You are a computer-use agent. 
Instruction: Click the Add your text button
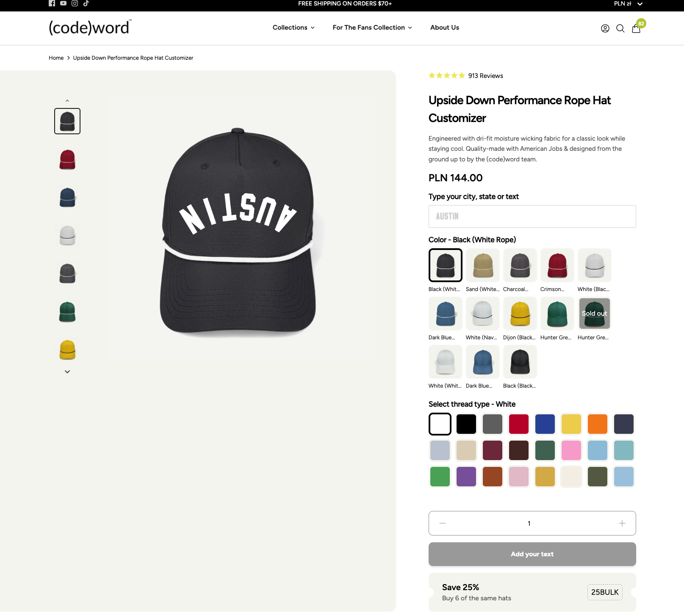point(532,554)
